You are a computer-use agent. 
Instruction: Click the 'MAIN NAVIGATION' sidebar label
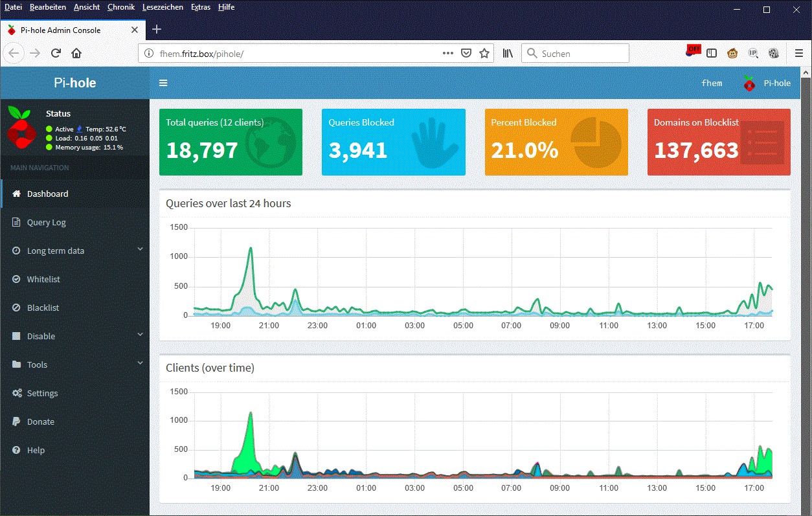(39, 168)
